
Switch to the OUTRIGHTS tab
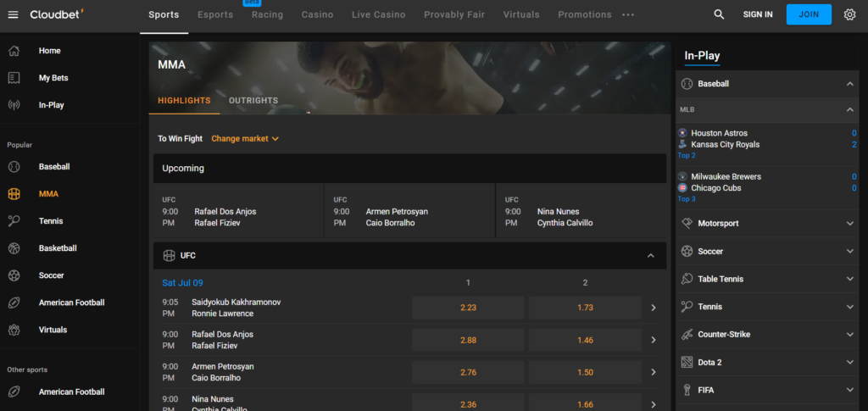pos(253,101)
